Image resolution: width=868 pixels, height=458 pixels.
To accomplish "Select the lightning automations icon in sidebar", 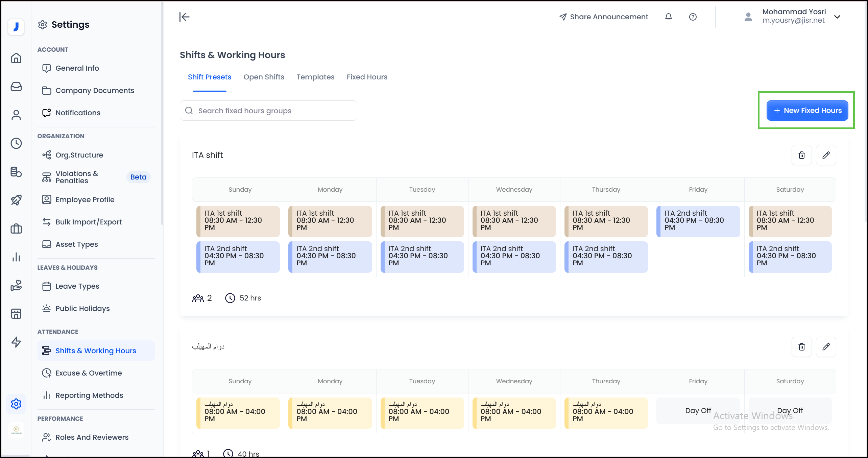I will tap(16, 342).
